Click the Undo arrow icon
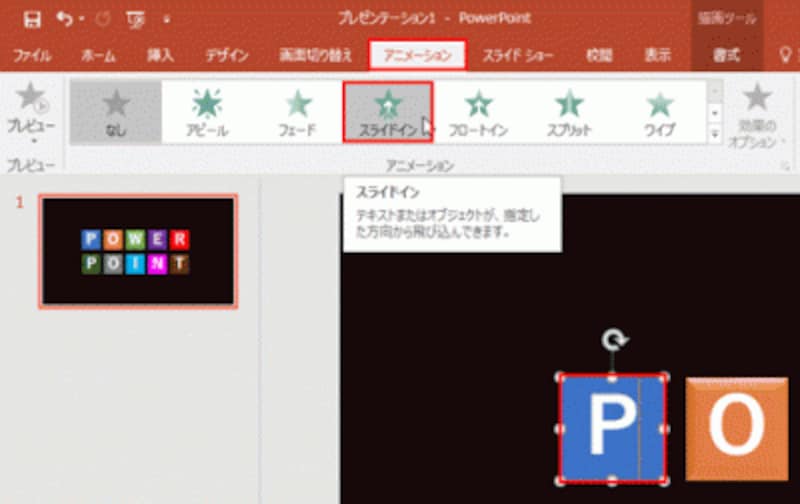The image size is (800, 504). [64, 19]
